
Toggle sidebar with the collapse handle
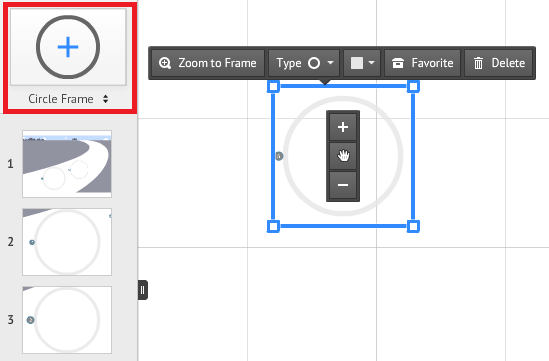pyautogui.click(x=143, y=290)
